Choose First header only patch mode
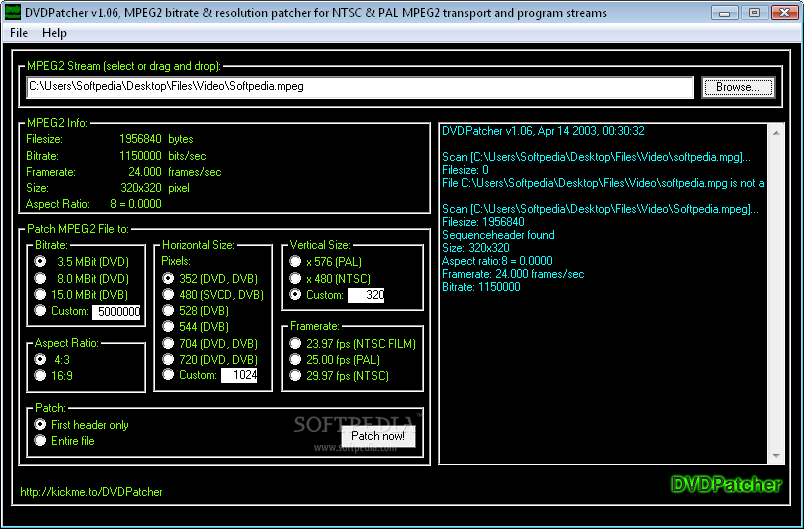The height and width of the screenshot is (529, 804). click(82, 424)
